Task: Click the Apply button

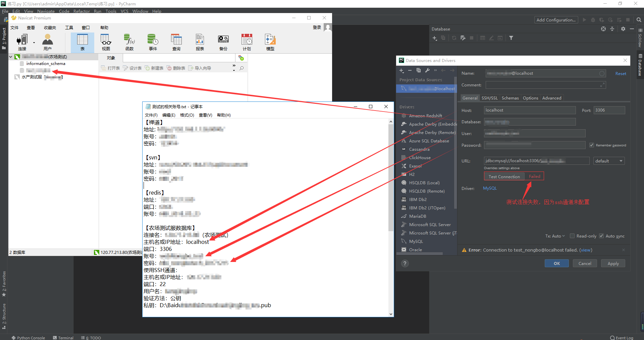Action: pyautogui.click(x=613, y=263)
